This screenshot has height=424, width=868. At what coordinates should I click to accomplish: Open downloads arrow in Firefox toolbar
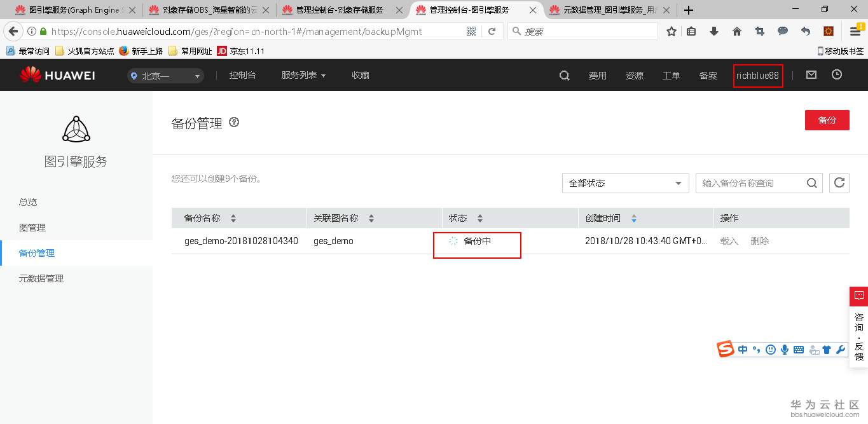pos(714,31)
